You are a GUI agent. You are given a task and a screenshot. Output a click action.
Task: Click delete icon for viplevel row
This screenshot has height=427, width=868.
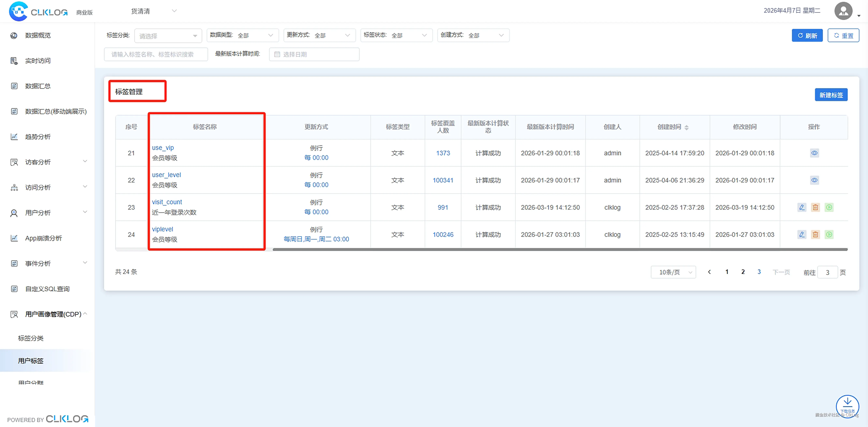coord(815,234)
